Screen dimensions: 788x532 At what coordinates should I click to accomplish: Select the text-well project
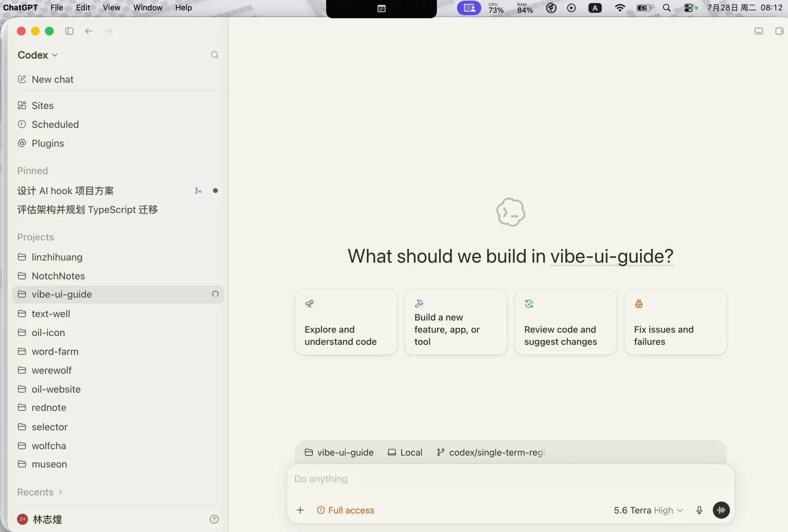118,314
